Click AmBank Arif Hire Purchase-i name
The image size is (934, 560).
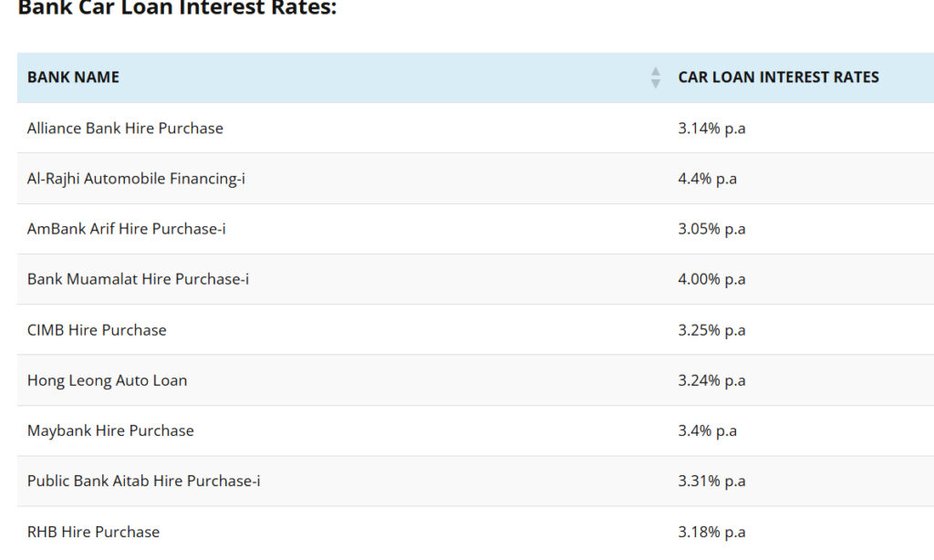[126, 229]
